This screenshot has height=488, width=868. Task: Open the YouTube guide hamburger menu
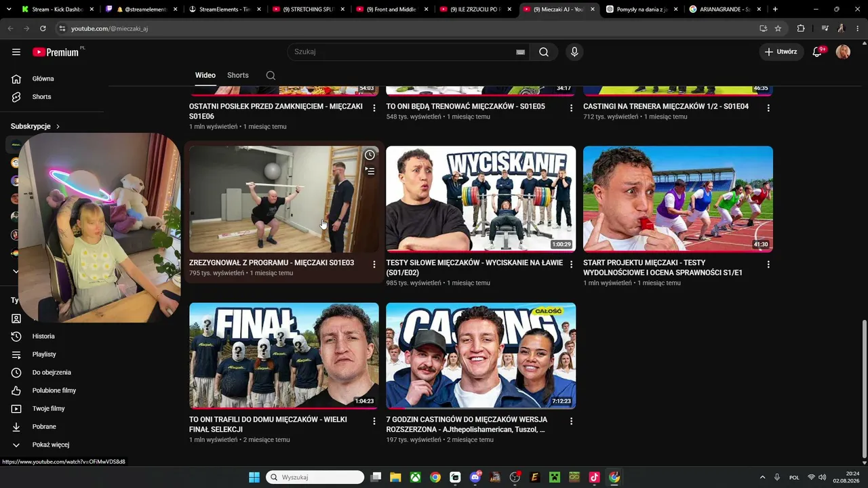pos(16,52)
